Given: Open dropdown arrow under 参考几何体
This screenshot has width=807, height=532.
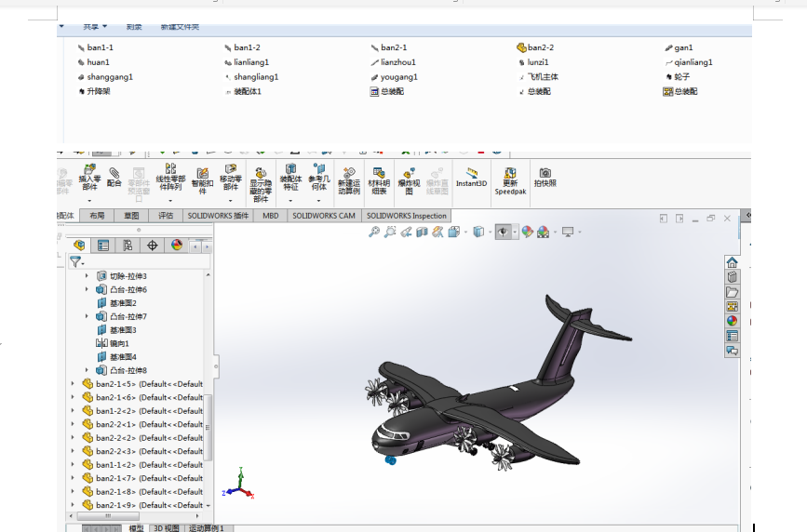Looking at the screenshot, I should coord(318,201).
